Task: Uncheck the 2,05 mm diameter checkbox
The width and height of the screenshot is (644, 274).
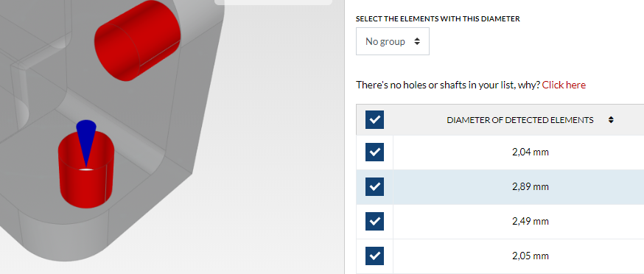Action: [x=374, y=256]
